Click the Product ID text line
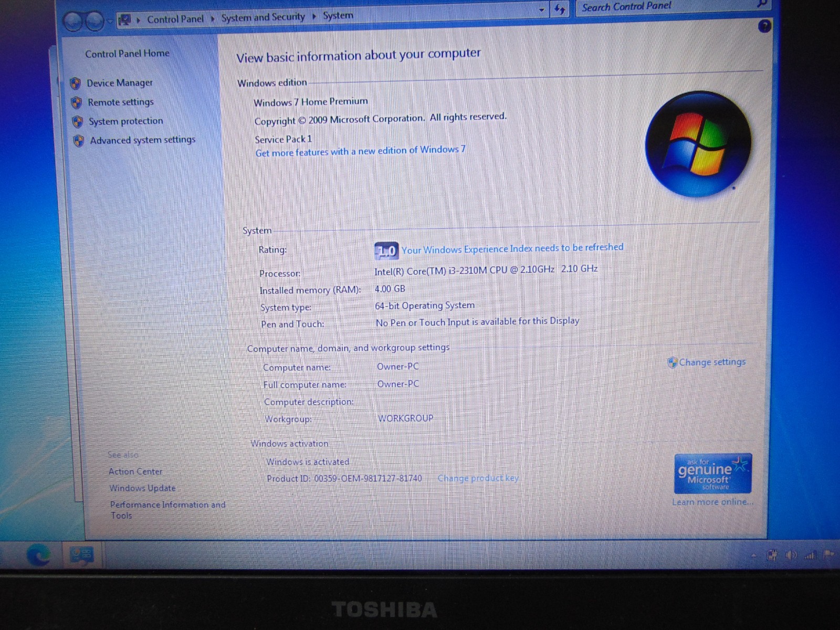This screenshot has width=840, height=630. point(344,478)
